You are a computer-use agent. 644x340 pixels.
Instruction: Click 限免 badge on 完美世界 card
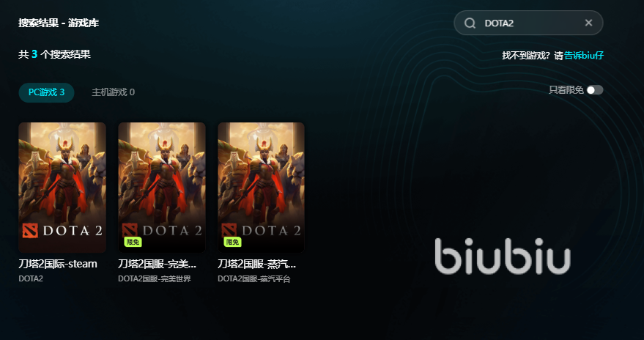[133, 243]
